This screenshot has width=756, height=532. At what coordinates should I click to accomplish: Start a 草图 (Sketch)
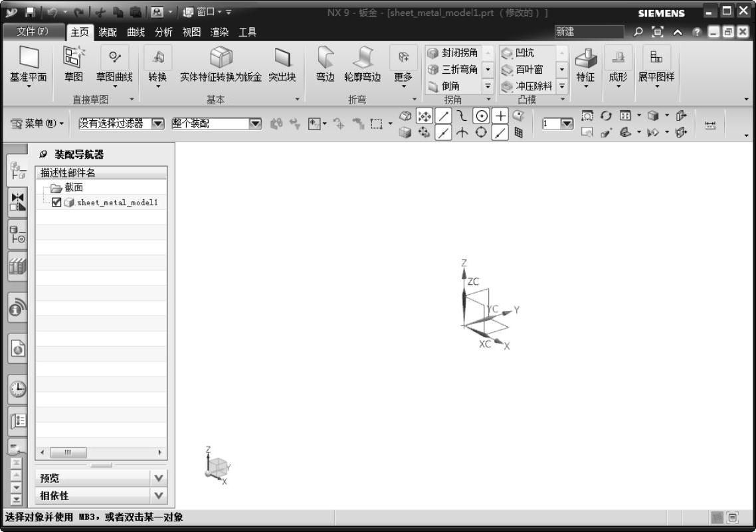pos(74,64)
